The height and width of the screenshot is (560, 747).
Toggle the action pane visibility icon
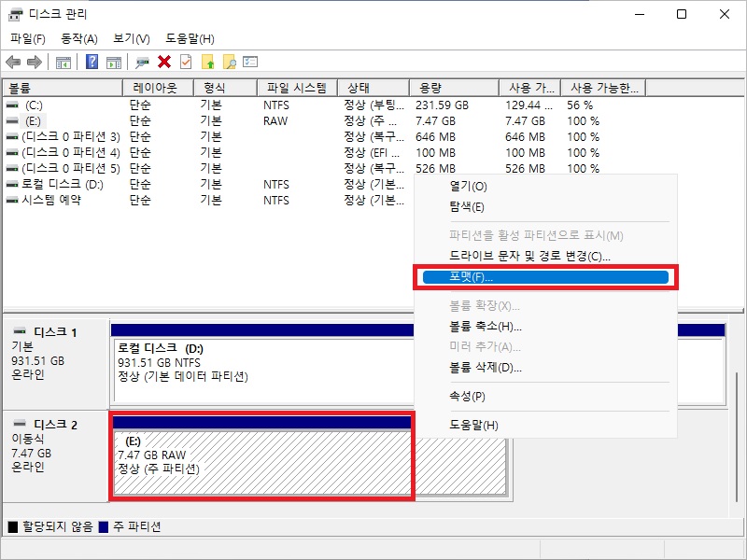pos(115,63)
